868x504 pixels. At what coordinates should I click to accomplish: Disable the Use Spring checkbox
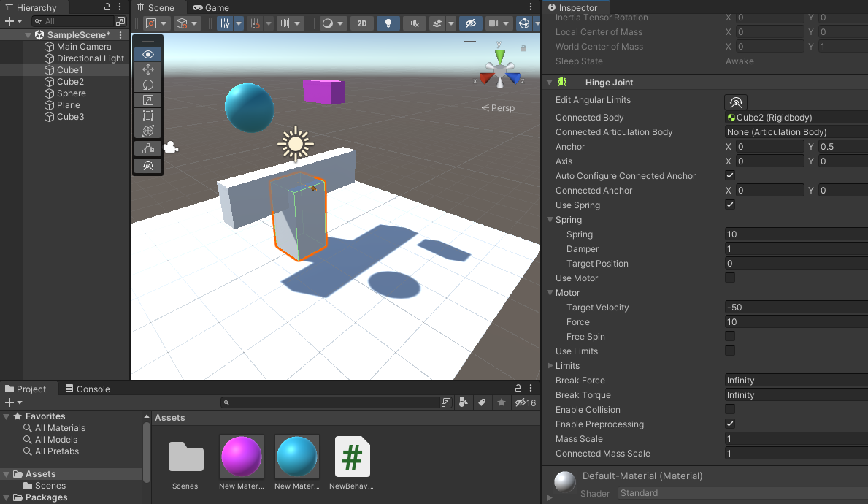[x=730, y=205]
